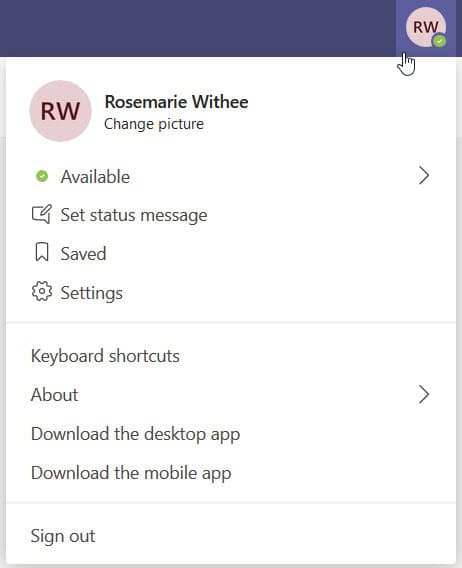Click the green presence badge on top avatar
Image resolution: width=462 pixels, height=568 pixels.
pos(440,41)
